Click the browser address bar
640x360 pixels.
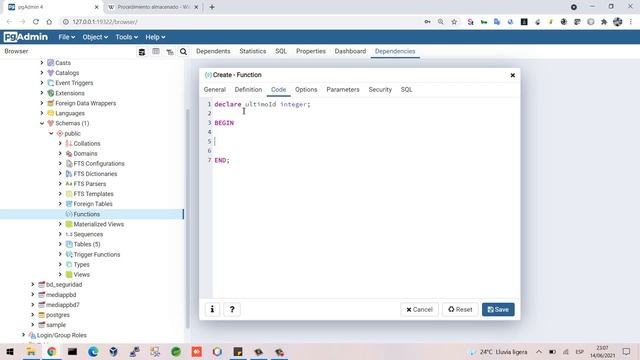(x=241, y=22)
